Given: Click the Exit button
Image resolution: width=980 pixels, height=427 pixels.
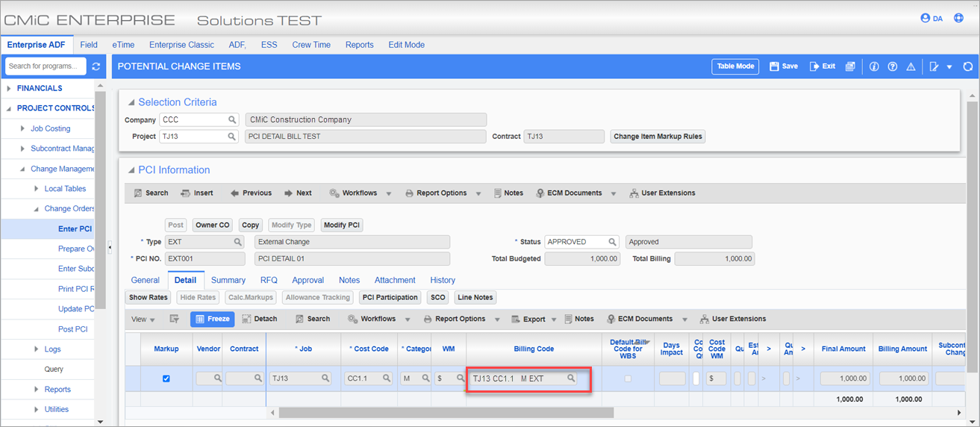Looking at the screenshot, I should click(x=823, y=66).
